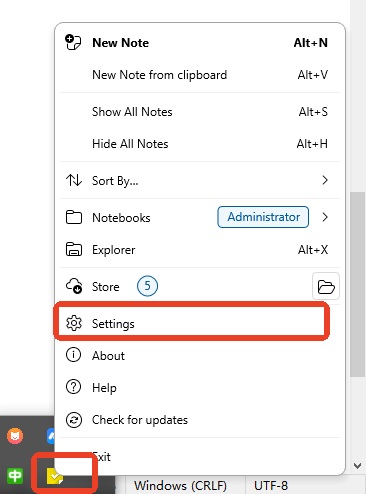The width and height of the screenshot is (366, 494).
Task: Expand the Sort By submenu chevron
Action: tap(325, 180)
